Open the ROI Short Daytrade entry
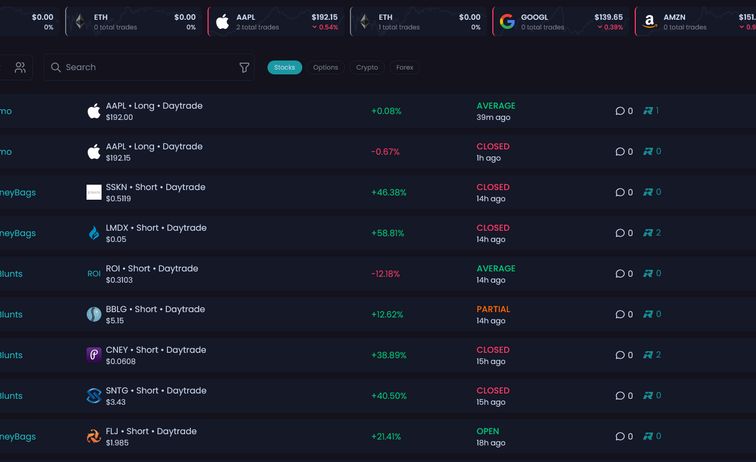The width and height of the screenshot is (756, 462). pyautogui.click(x=152, y=269)
